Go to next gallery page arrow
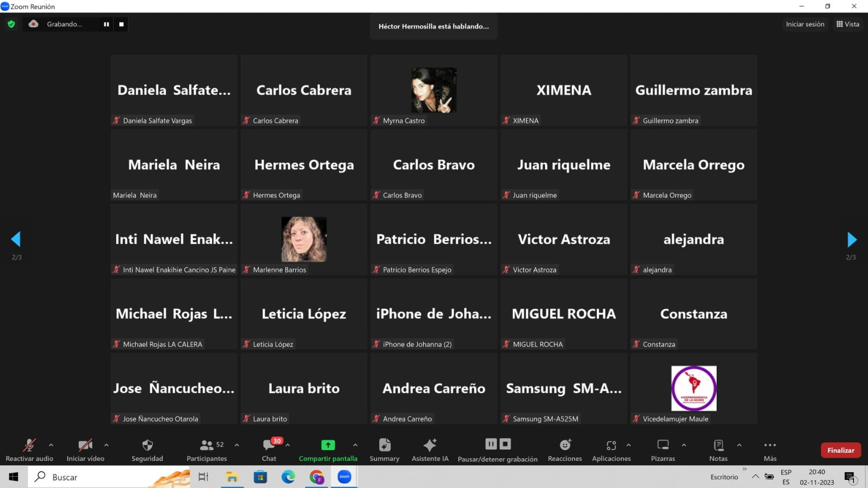Viewport: 868px width, 488px height. coord(852,239)
